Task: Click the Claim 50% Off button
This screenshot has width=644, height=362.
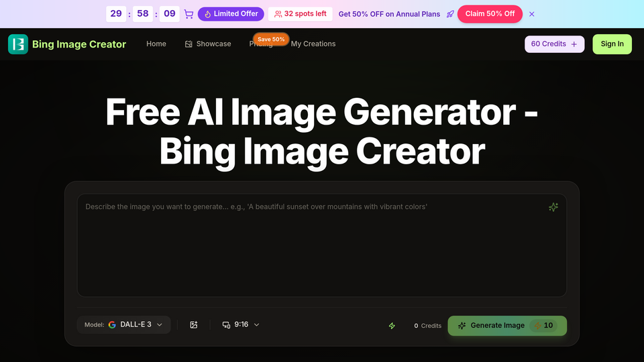Action: [x=490, y=14]
